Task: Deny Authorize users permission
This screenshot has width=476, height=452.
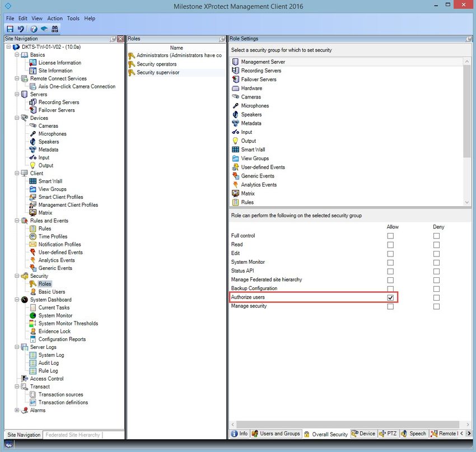Action: point(436,297)
